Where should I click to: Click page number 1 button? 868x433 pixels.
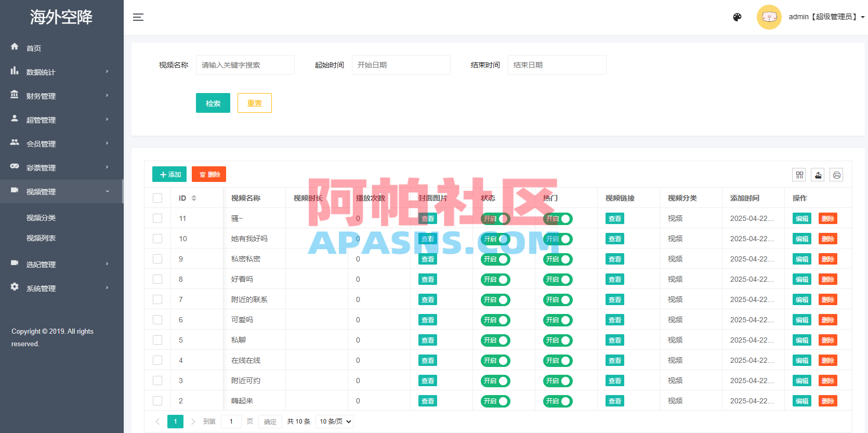(175, 422)
